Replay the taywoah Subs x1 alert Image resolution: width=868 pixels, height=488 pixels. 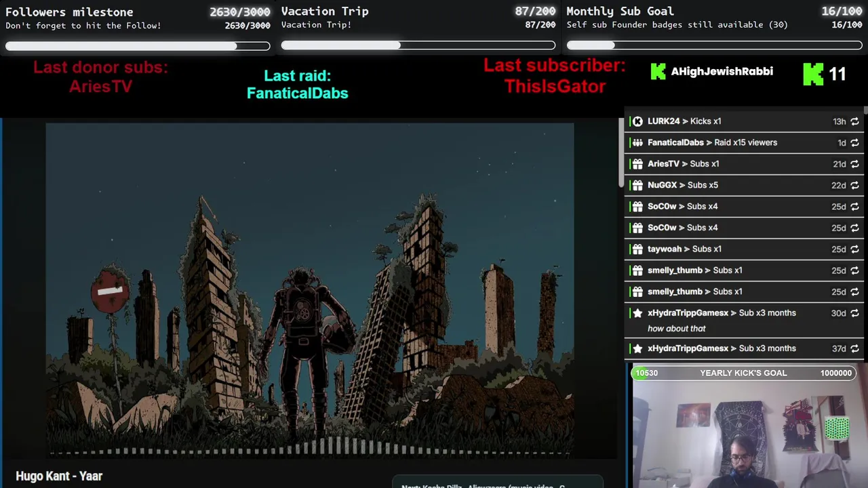pos(854,249)
